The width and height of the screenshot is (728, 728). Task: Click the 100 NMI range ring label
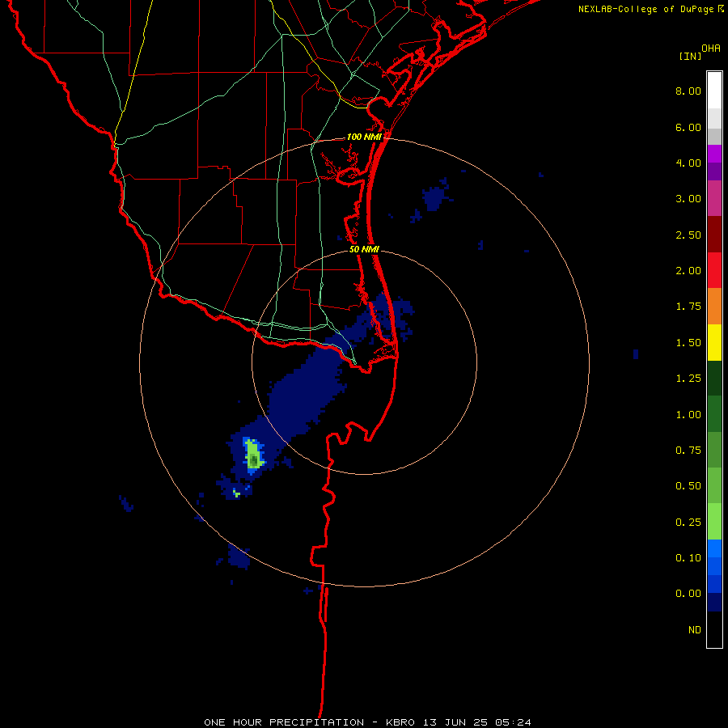tap(364, 137)
